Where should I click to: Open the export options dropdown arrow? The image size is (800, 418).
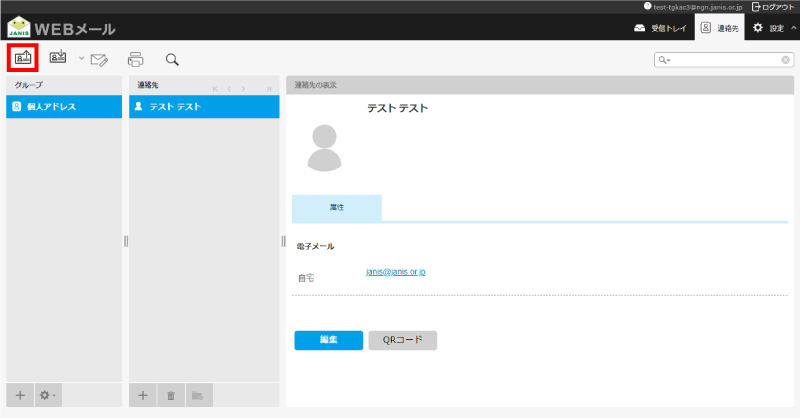[x=81, y=58]
